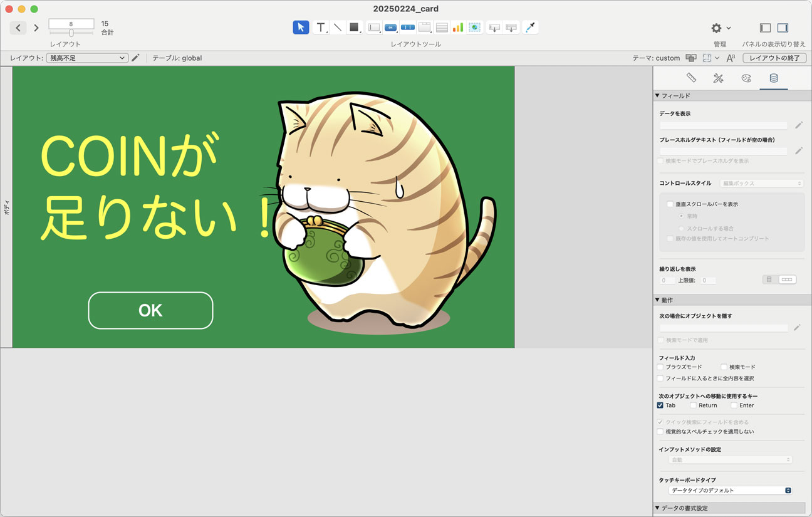Click the layout number slider
This screenshot has width=812, height=517.
(x=71, y=33)
